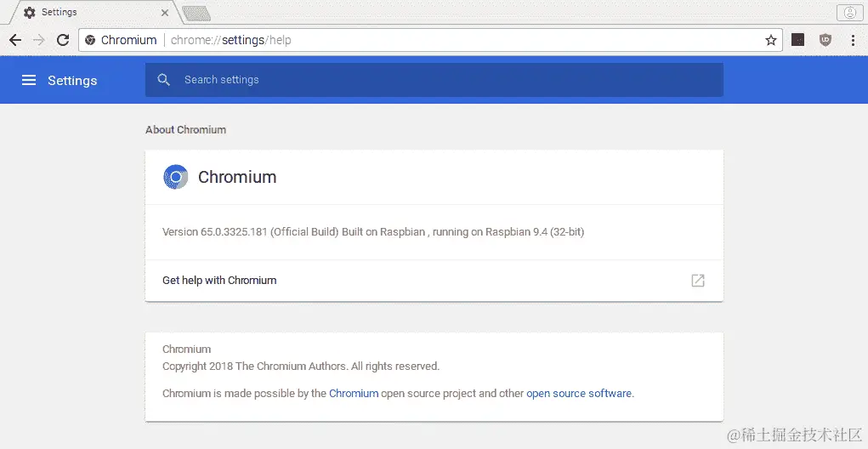Click the search magnifier icon
This screenshot has width=868, height=449.
tap(163, 80)
